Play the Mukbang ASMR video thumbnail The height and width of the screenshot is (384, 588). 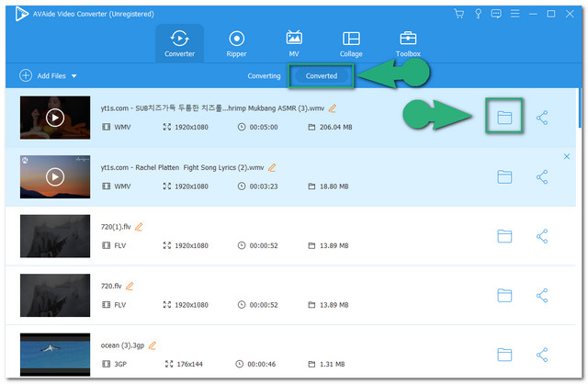55,118
